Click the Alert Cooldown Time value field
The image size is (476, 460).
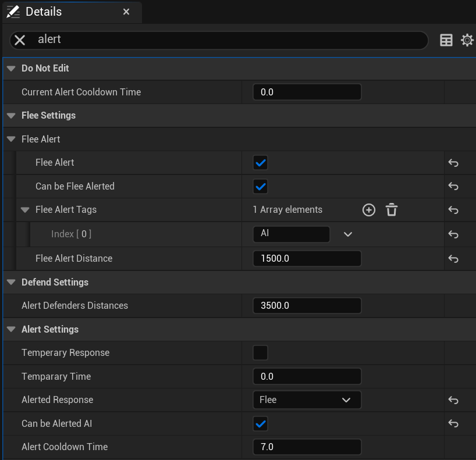pos(307,447)
